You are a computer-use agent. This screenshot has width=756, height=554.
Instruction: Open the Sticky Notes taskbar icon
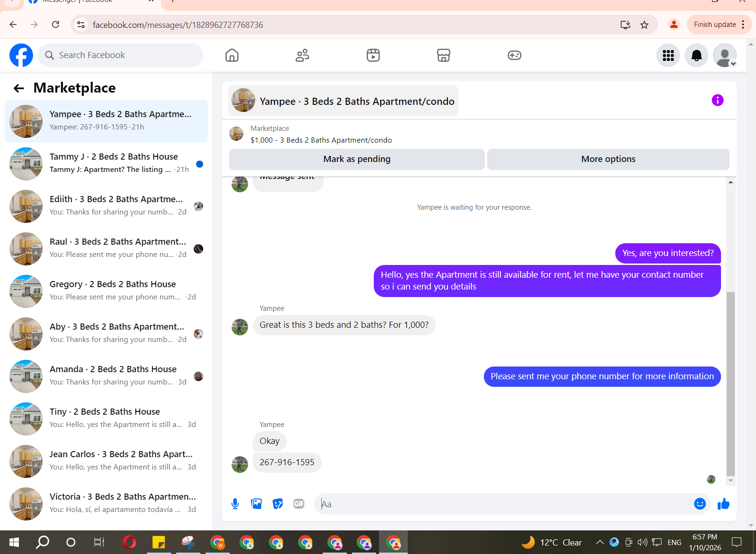[159, 542]
